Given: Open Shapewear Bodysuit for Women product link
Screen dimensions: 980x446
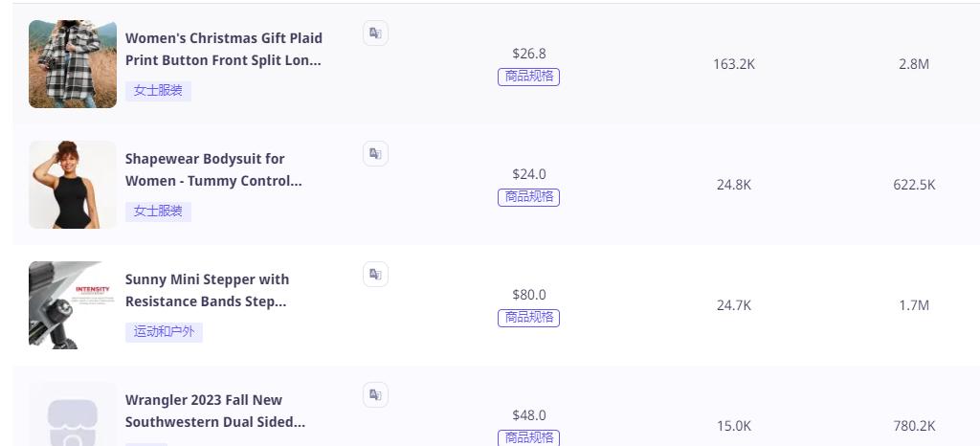Looking at the screenshot, I should (213, 170).
